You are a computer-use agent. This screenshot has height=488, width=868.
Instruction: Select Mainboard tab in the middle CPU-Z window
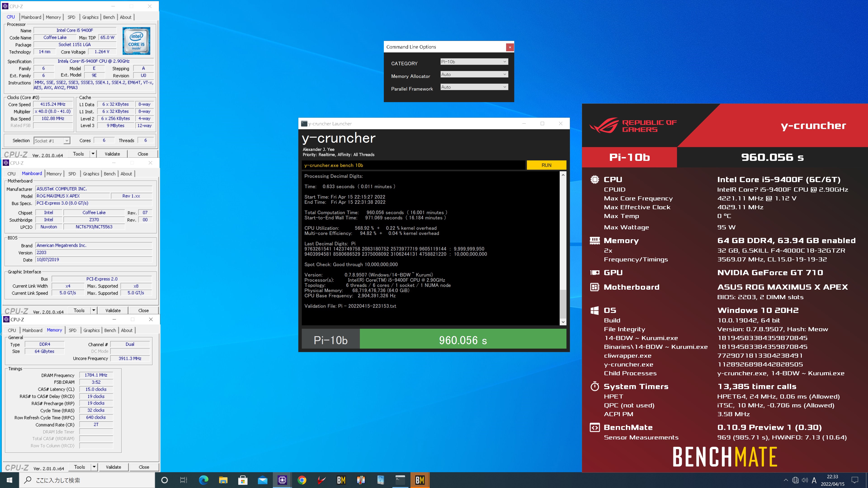point(32,174)
